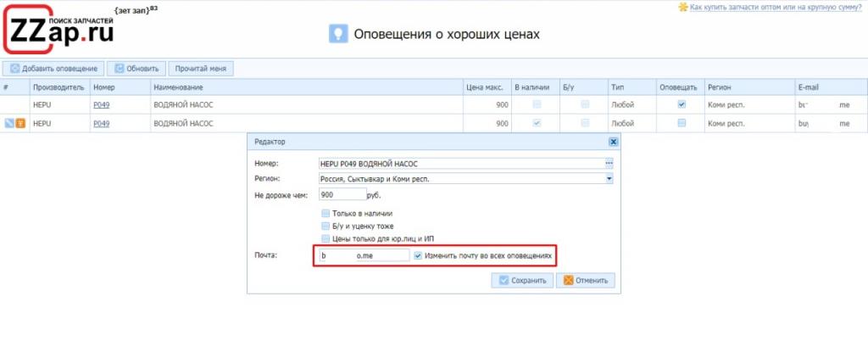Viewport: 868px width, 341px height.
Task: Check Цены только для юр.лиц и ИП
Action: (325, 239)
